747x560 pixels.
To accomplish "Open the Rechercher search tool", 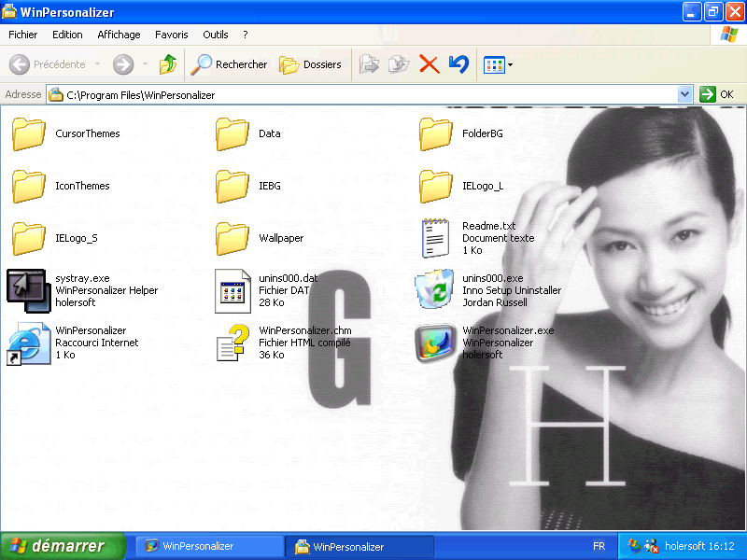I will pyautogui.click(x=229, y=64).
